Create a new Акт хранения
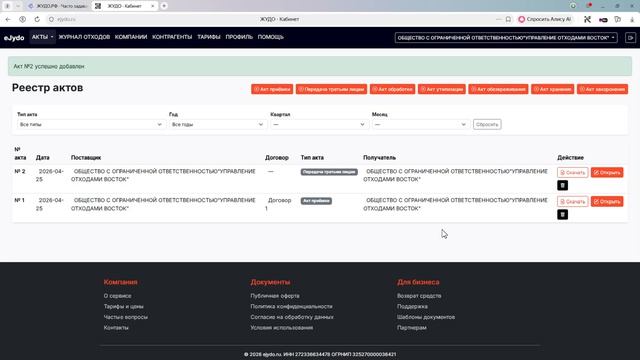The height and width of the screenshot is (360, 640). pyautogui.click(x=552, y=89)
